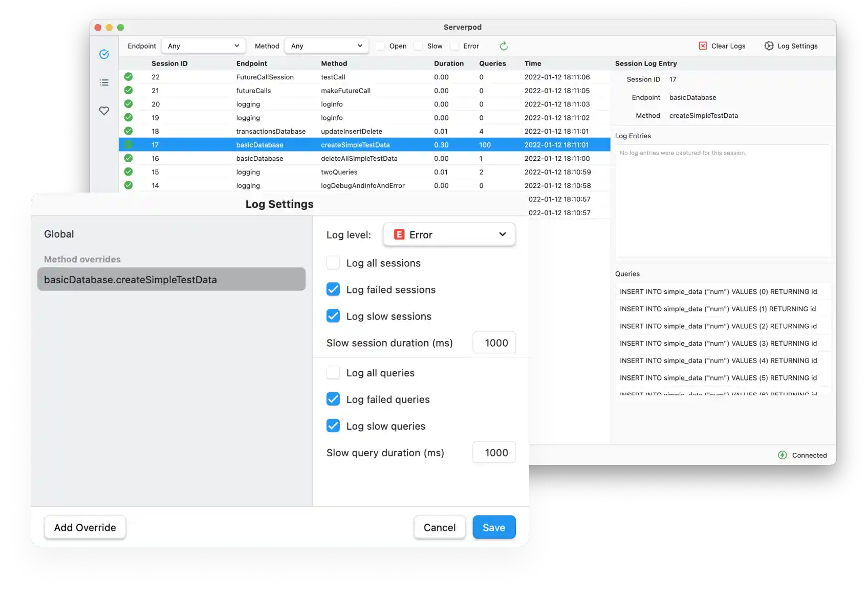Select the logDebugAndInfoAndError row
Viewport: 868px width, 593px height.
coord(364,185)
